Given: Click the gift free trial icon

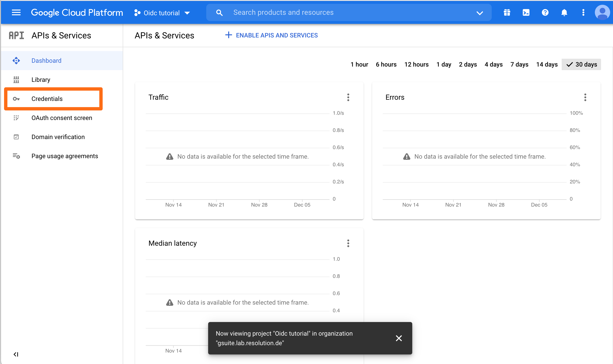Looking at the screenshot, I should pos(507,12).
